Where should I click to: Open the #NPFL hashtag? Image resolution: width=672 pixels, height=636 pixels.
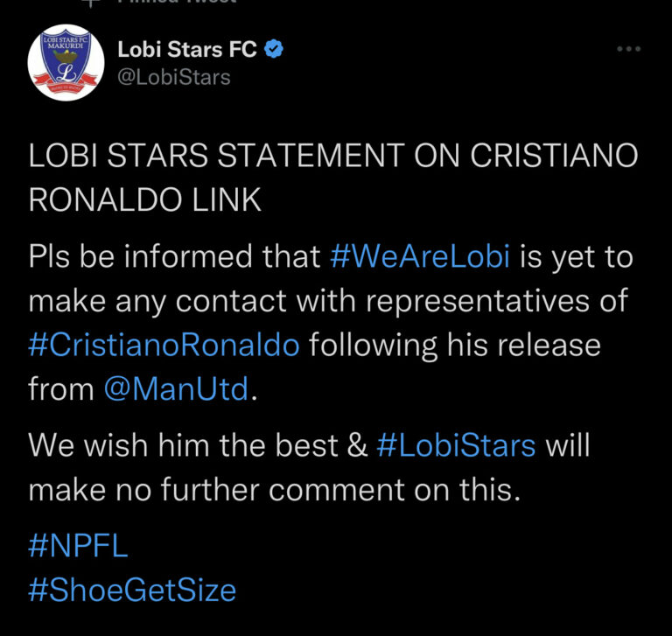pyautogui.click(x=78, y=546)
